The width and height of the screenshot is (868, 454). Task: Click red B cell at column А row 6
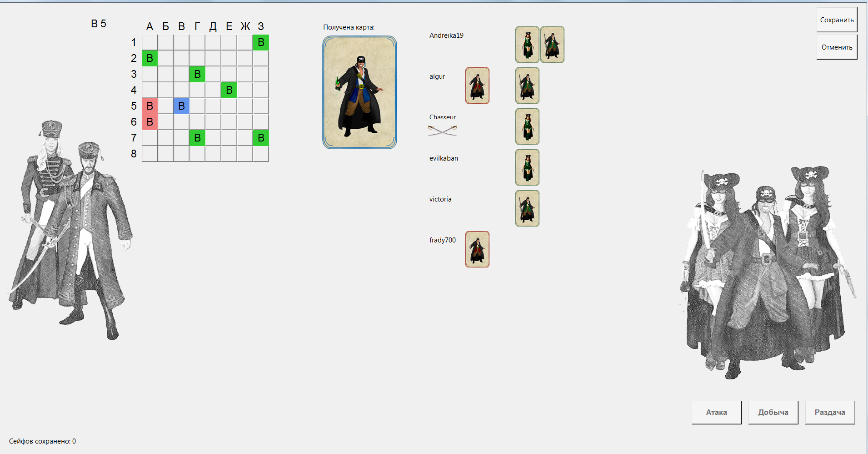click(x=150, y=122)
